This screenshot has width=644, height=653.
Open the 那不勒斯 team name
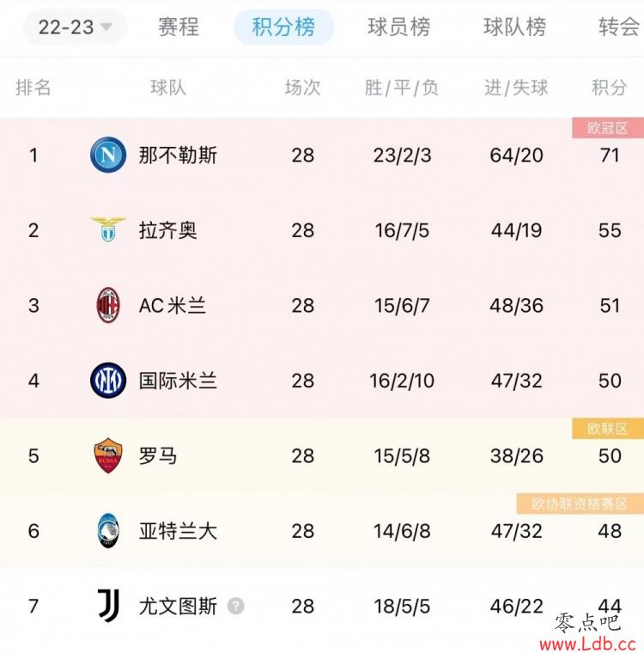click(x=178, y=156)
